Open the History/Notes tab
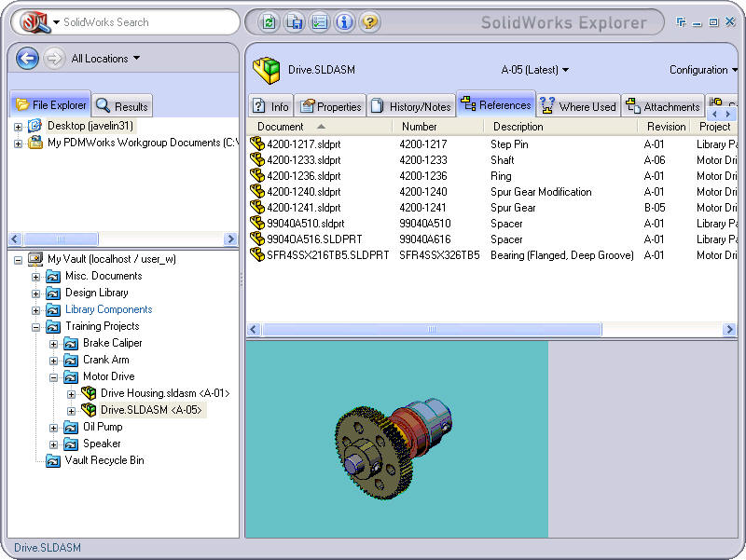 pyautogui.click(x=410, y=106)
